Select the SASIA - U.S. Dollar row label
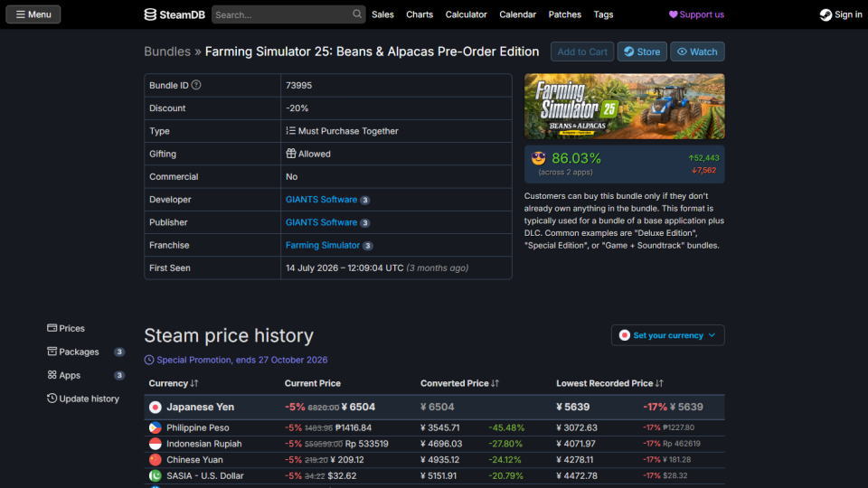Image resolution: width=868 pixels, height=488 pixels. [x=205, y=476]
